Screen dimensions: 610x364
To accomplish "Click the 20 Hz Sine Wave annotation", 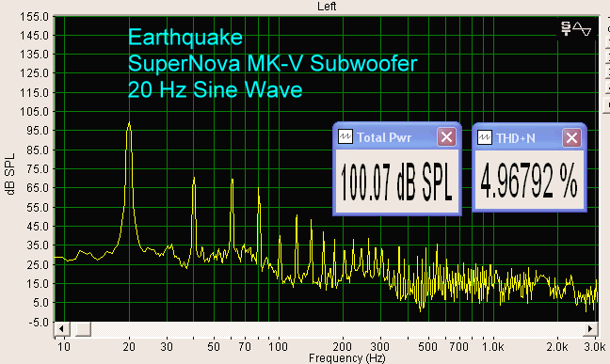I will coord(215,89).
